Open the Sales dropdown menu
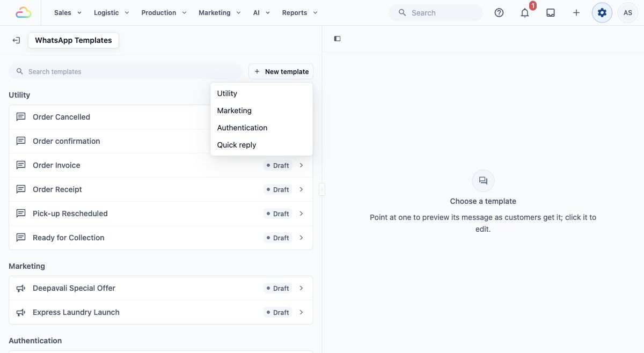Screen dimensions: 644x353 point(68,12)
